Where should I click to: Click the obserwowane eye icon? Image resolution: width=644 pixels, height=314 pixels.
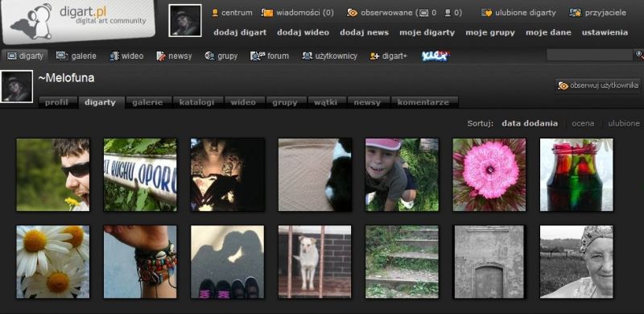click(352, 13)
